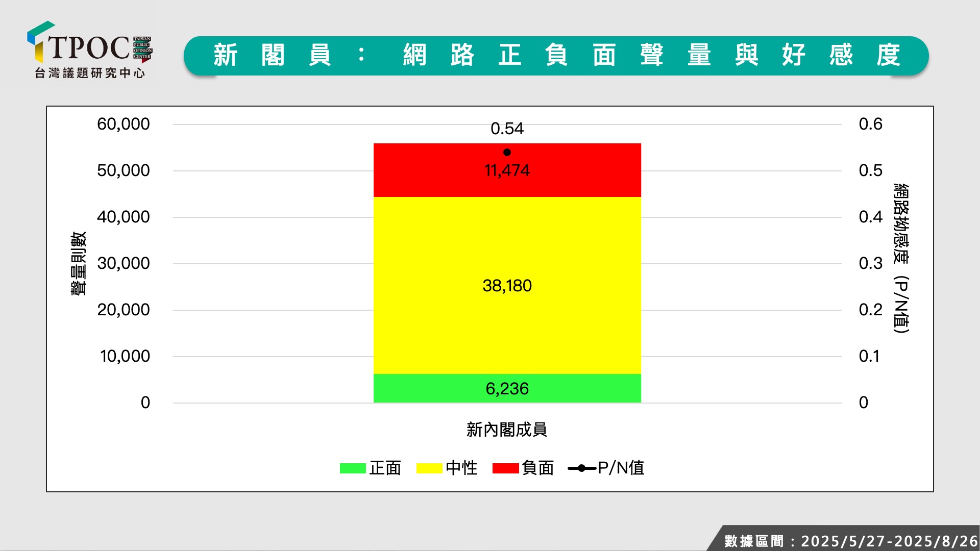Click the 60,000 left axis label
This screenshot has width=980, height=551.
124,124
